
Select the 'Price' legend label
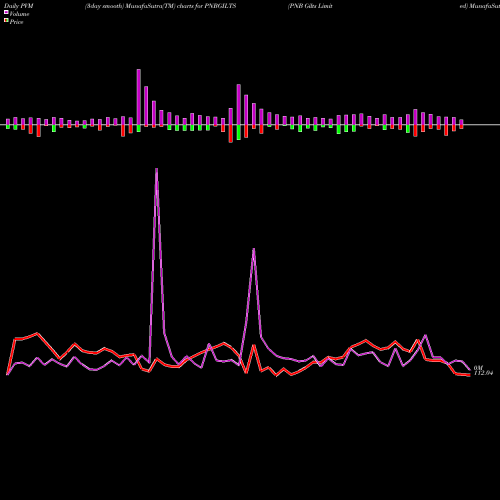16,22
